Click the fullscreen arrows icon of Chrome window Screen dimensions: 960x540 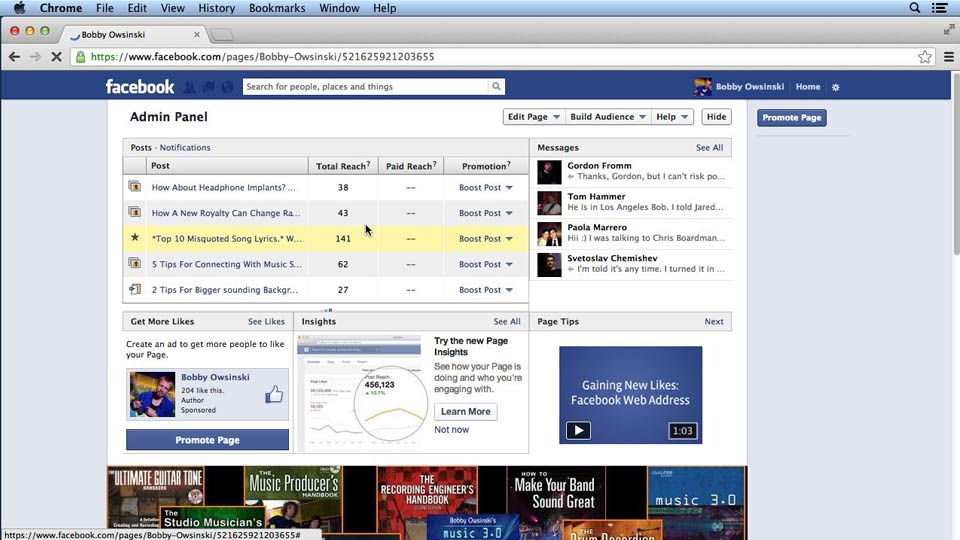click(x=949, y=29)
